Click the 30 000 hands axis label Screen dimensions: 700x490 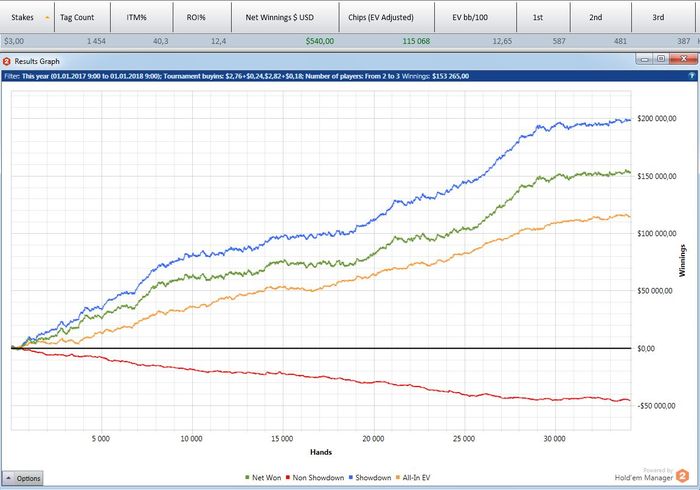[554, 439]
